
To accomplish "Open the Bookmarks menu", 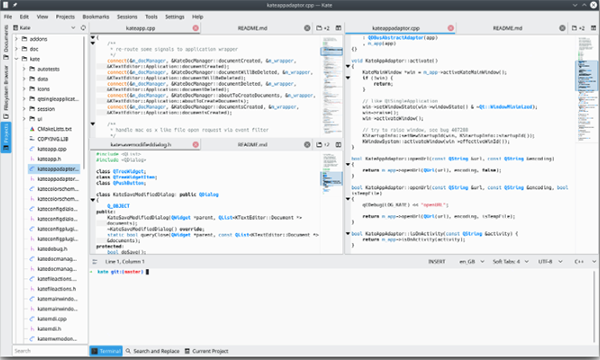I will tap(96, 17).
